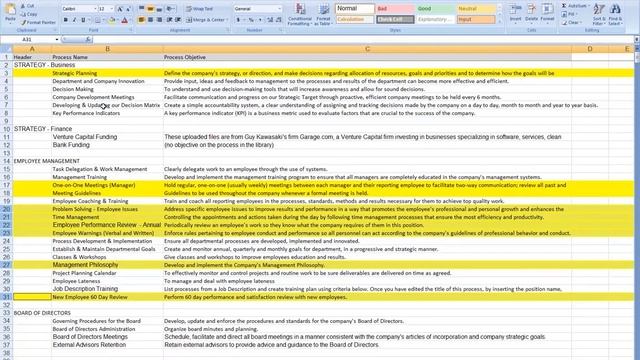The height and width of the screenshot is (360, 640).
Task: Select column C header
Action: click(367, 49)
